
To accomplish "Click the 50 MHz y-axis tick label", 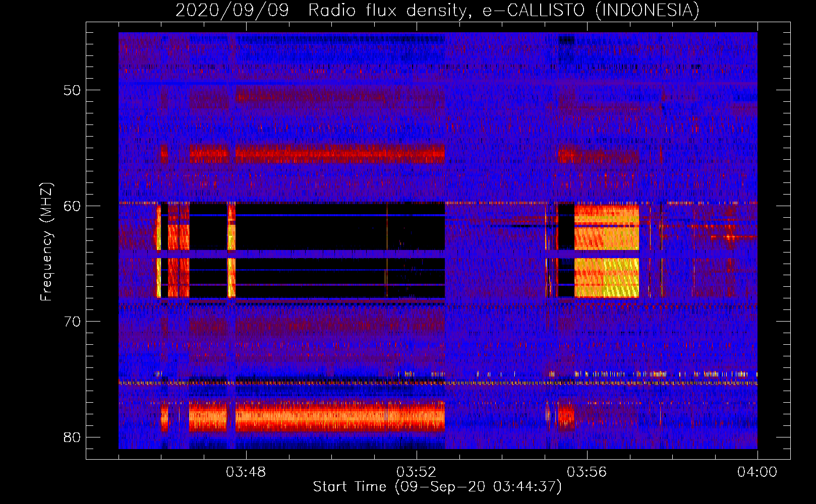I will (x=72, y=90).
